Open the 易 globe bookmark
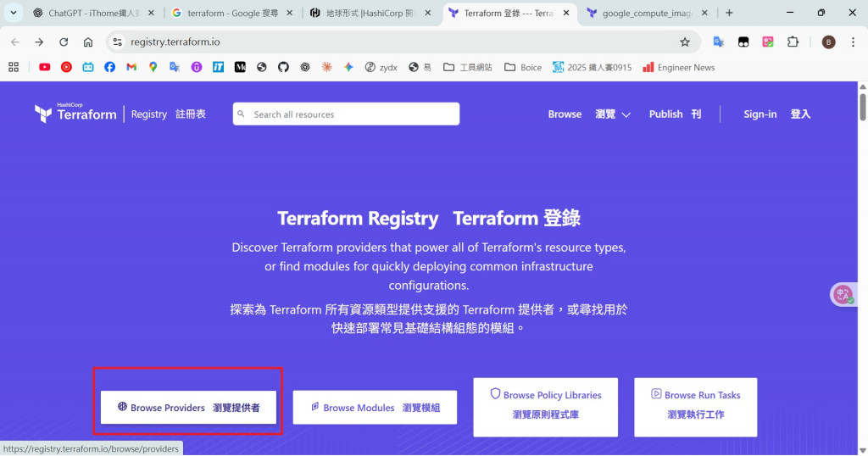The height and width of the screenshot is (456, 868). pos(420,67)
